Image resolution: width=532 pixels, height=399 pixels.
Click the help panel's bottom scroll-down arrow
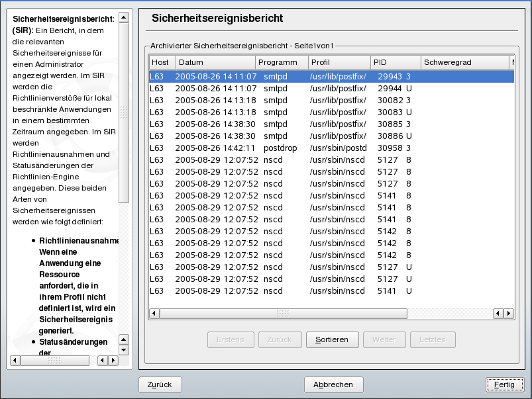[124, 350]
